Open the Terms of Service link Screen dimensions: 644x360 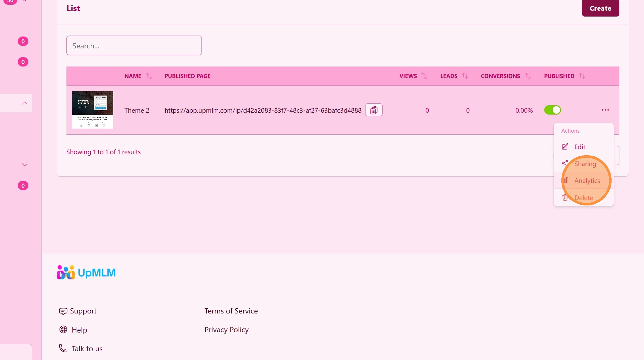(x=231, y=311)
